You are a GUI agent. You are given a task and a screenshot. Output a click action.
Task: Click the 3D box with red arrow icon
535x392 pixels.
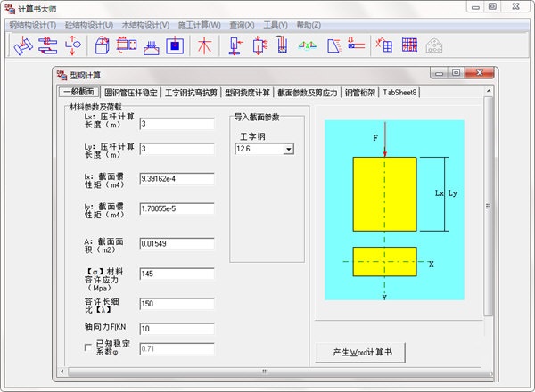[x=102, y=45]
